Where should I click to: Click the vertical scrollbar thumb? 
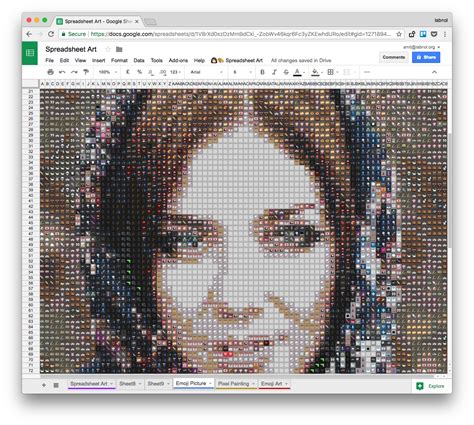450,190
